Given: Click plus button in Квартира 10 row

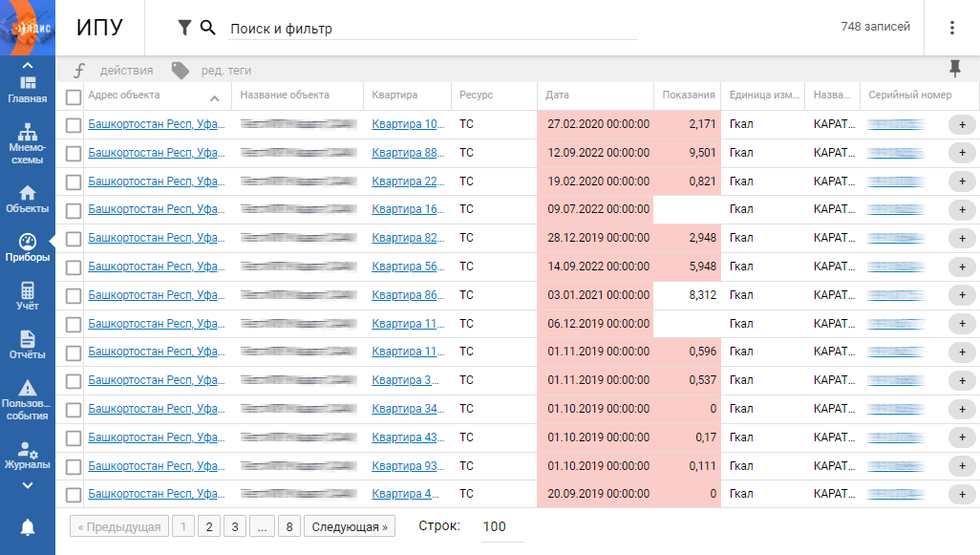Looking at the screenshot, I should click(963, 124).
